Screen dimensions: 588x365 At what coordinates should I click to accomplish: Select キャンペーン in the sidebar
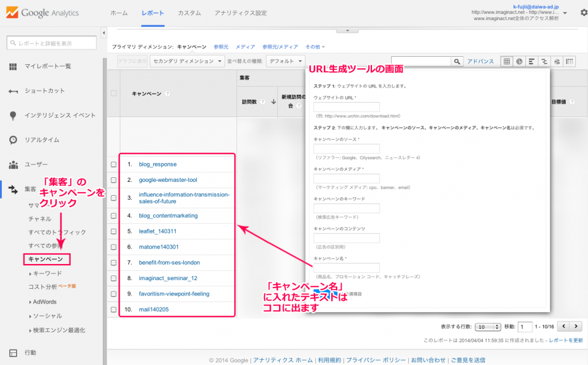(x=47, y=259)
